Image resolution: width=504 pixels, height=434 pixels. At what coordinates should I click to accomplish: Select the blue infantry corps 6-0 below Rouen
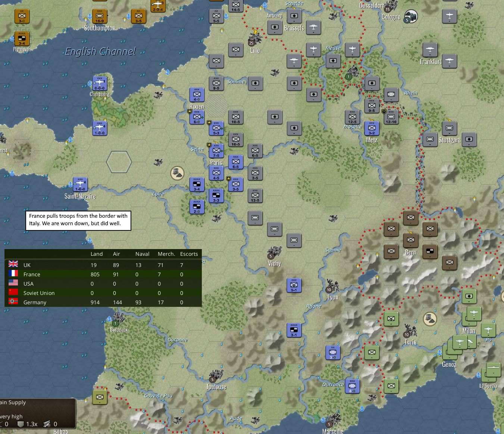197,117
